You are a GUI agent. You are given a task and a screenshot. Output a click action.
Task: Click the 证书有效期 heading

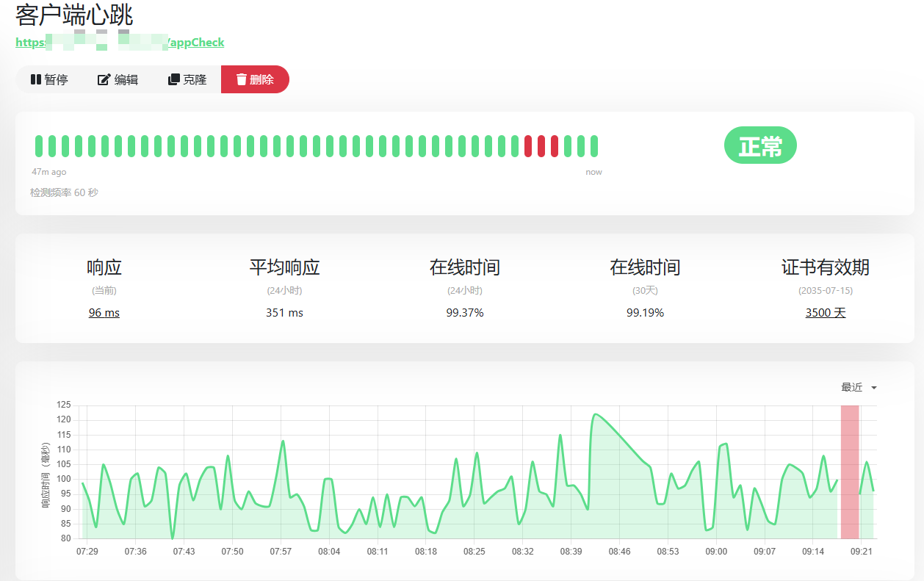click(x=825, y=267)
